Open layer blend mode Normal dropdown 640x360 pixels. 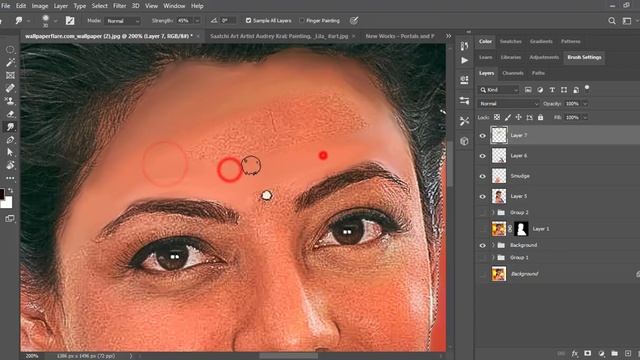pyautogui.click(x=509, y=104)
